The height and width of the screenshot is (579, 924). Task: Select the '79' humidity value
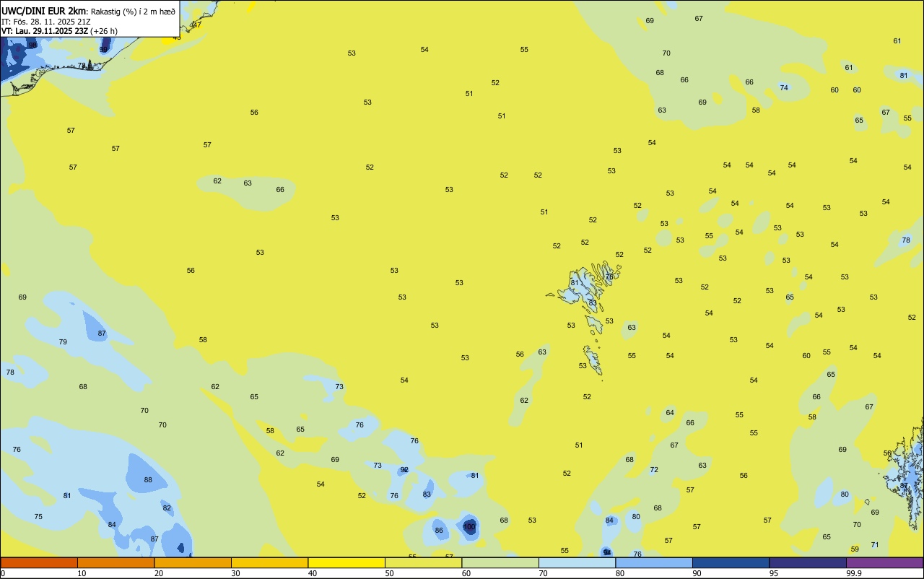coord(63,342)
